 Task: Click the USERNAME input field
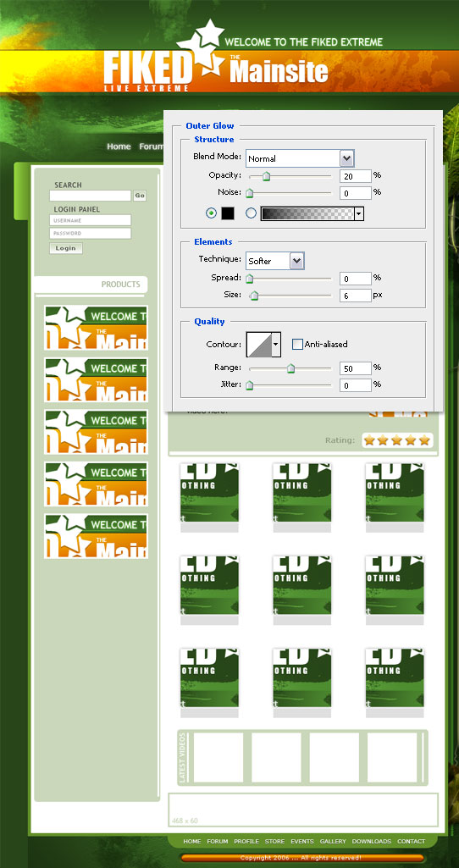pos(91,220)
